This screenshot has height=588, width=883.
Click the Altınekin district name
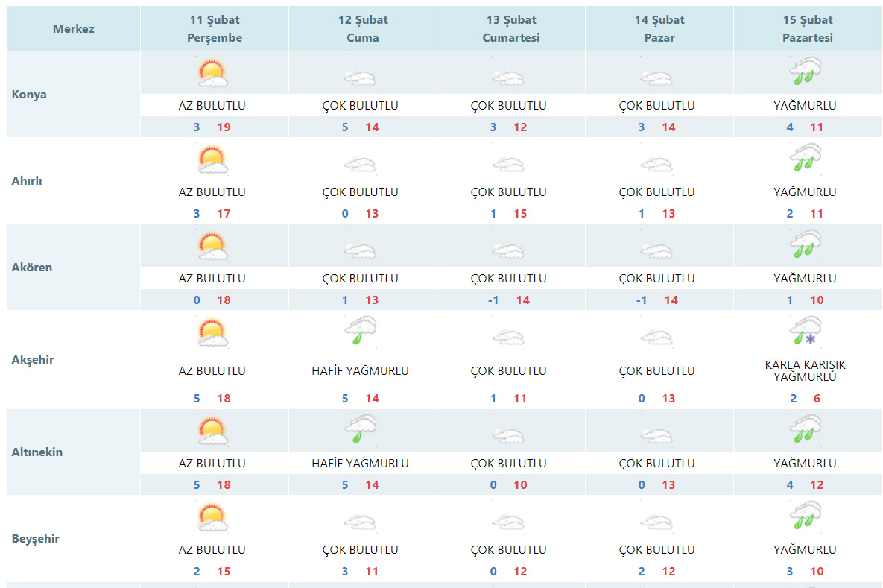(x=37, y=452)
